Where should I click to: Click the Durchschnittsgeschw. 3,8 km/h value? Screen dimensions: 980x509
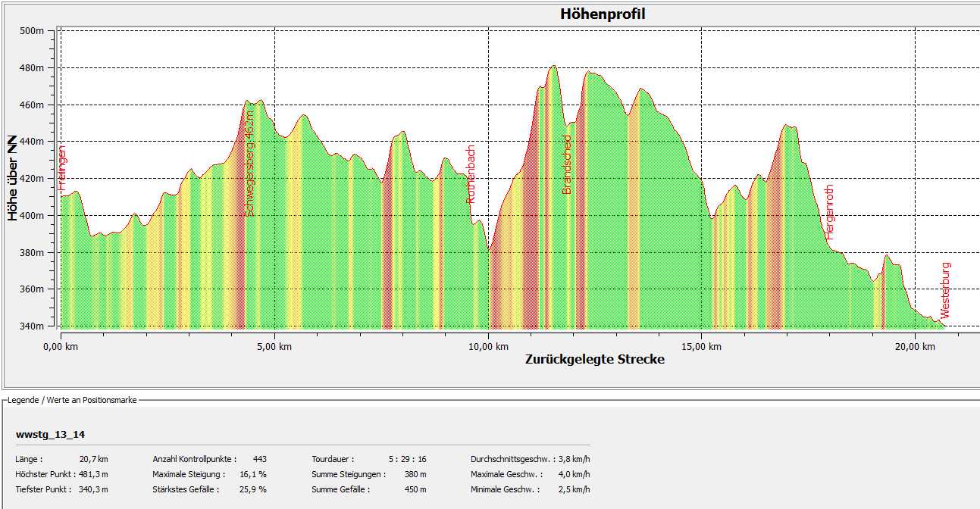pyautogui.click(x=572, y=459)
